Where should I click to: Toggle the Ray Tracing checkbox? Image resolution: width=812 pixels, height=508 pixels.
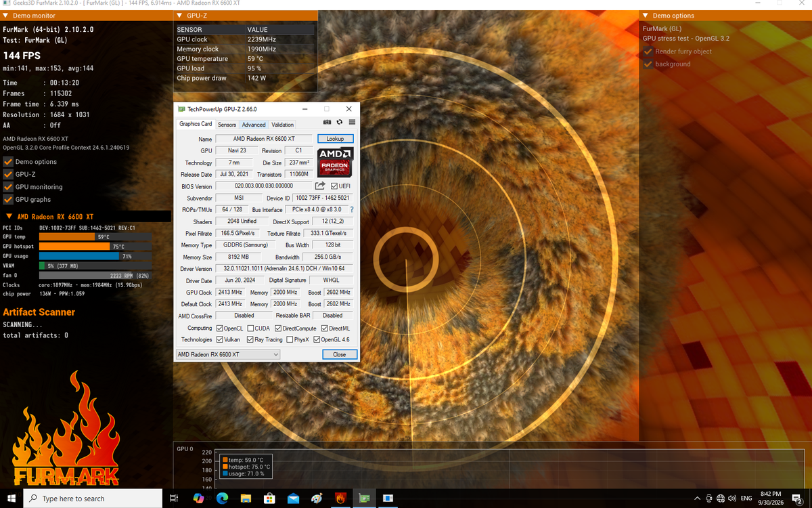click(x=250, y=339)
